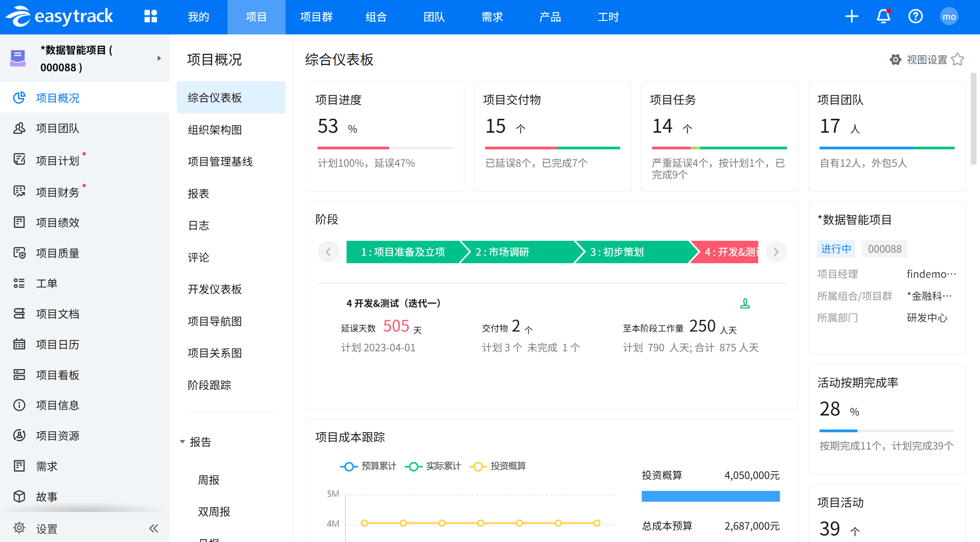
Task: Toggle the 投资概算 legend series
Action: pyautogui.click(x=498, y=466)
